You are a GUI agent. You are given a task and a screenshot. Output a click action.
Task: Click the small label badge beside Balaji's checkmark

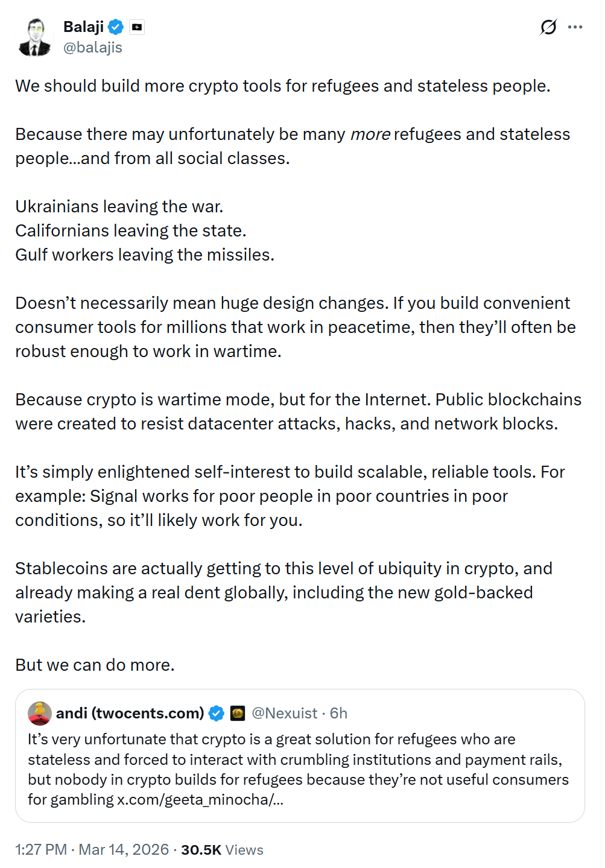(138, 27)
